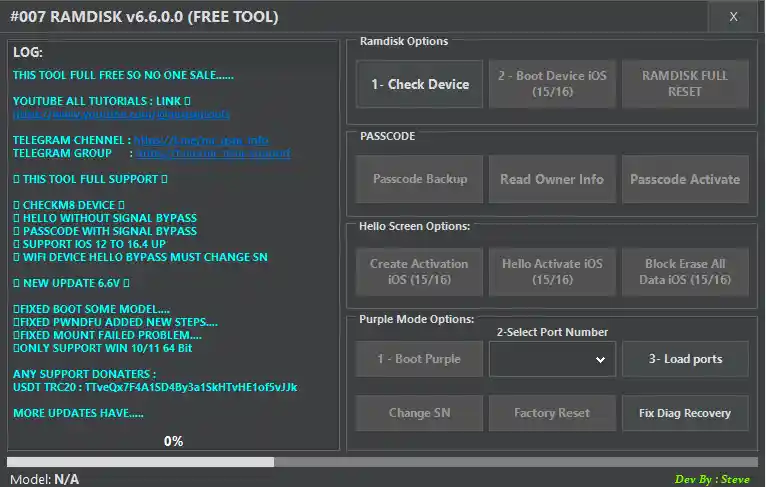The height and width of the screenshot is (487, 766).
Task: Click 'PASSCODE WITH SIGNAL BYPASS' line
Action: 105,231
